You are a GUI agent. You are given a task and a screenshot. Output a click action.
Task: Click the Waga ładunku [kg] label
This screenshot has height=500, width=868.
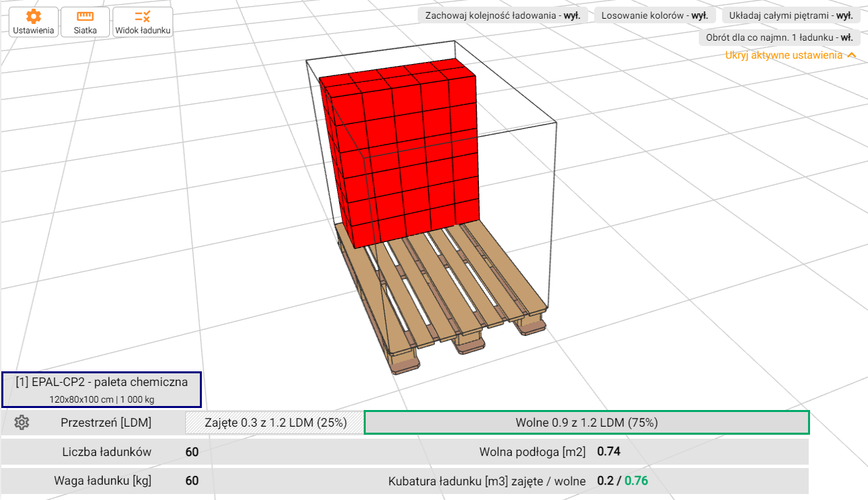tap(103, 481)
